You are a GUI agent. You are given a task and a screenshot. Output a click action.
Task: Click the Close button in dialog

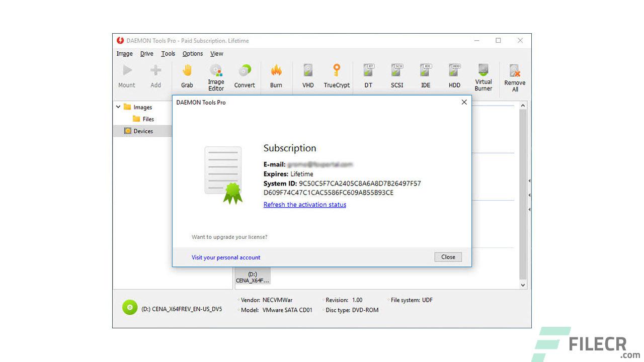point(448,257)
